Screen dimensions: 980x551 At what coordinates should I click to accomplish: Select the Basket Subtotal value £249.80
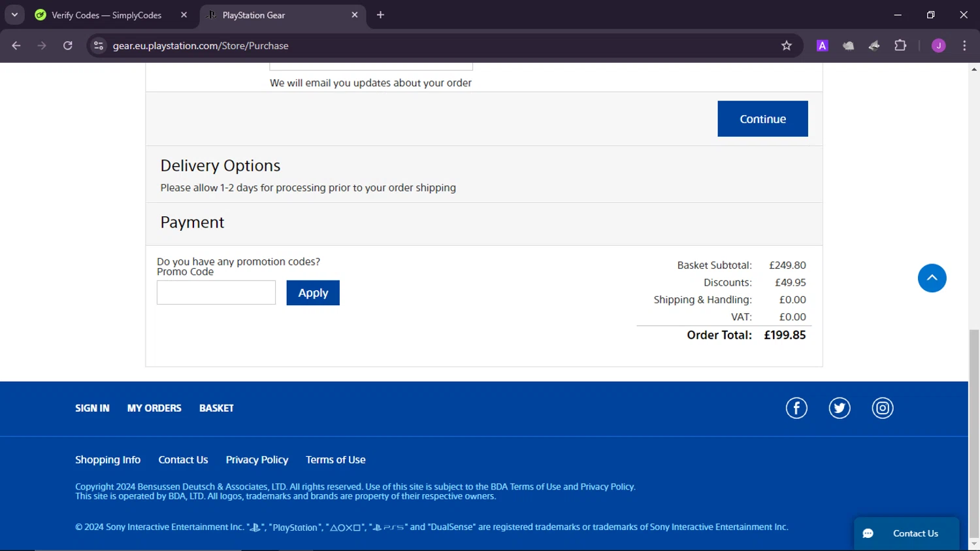[787, 265]
